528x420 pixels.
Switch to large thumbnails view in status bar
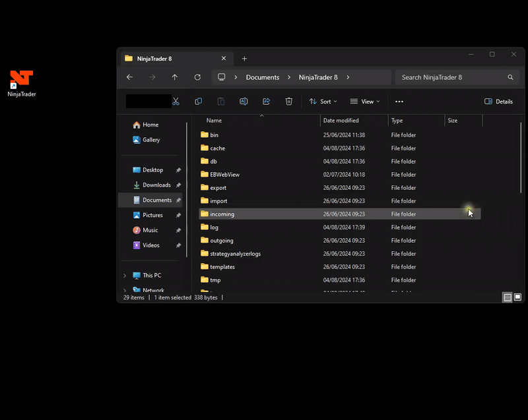point(517,297)
